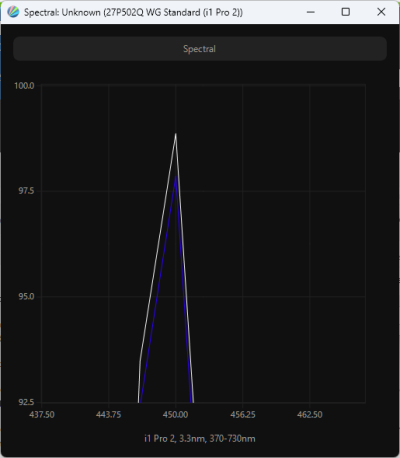
Task: Maximize the Spectral window
Action: (x=346, y=12)
